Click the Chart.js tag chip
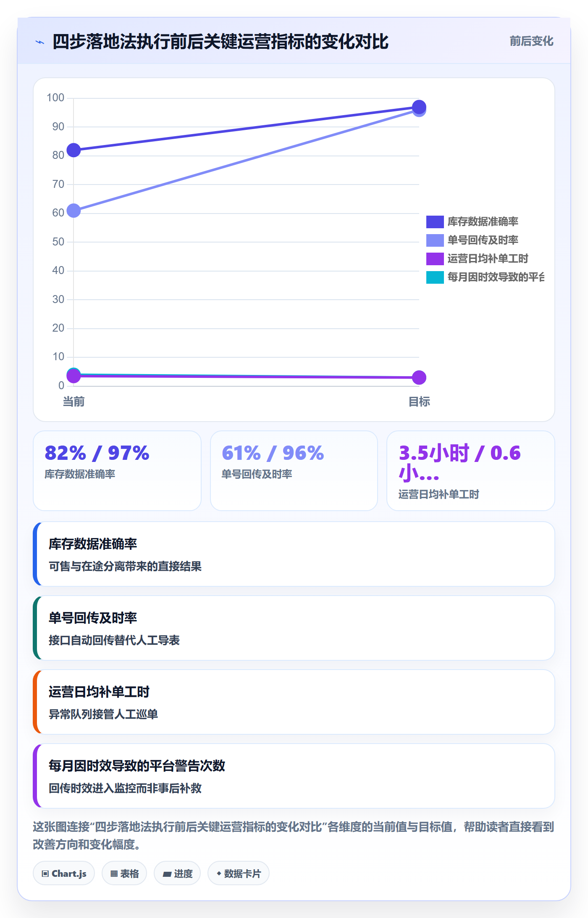 click(64, 873)
